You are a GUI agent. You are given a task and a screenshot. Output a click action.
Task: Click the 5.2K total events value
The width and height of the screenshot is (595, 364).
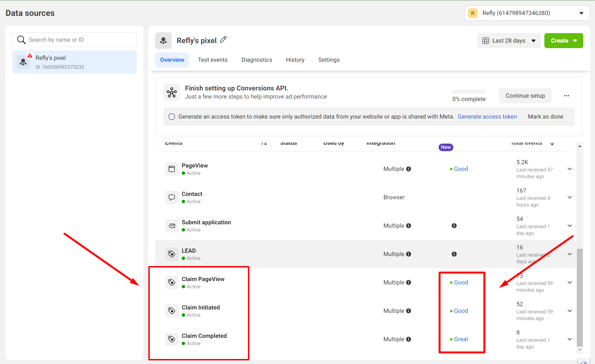(x=522, y=162)
